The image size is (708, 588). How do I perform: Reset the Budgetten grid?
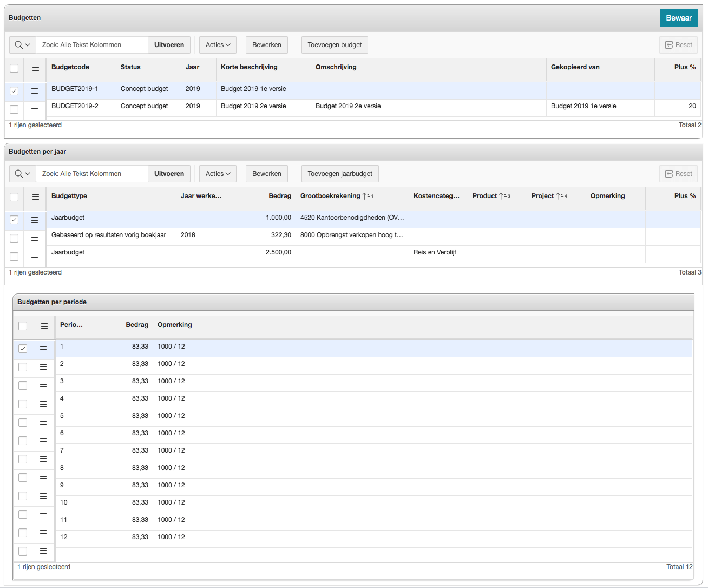tap(679, 45)
